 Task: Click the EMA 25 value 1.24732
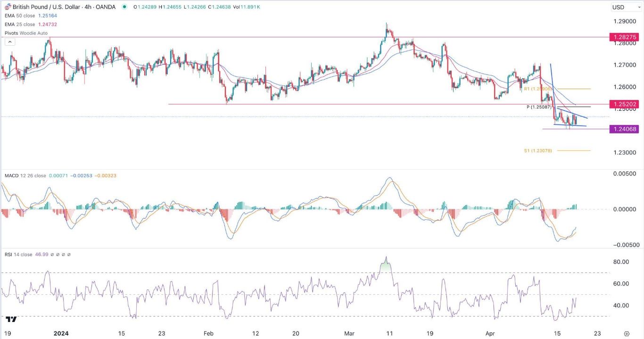point(48,24)
